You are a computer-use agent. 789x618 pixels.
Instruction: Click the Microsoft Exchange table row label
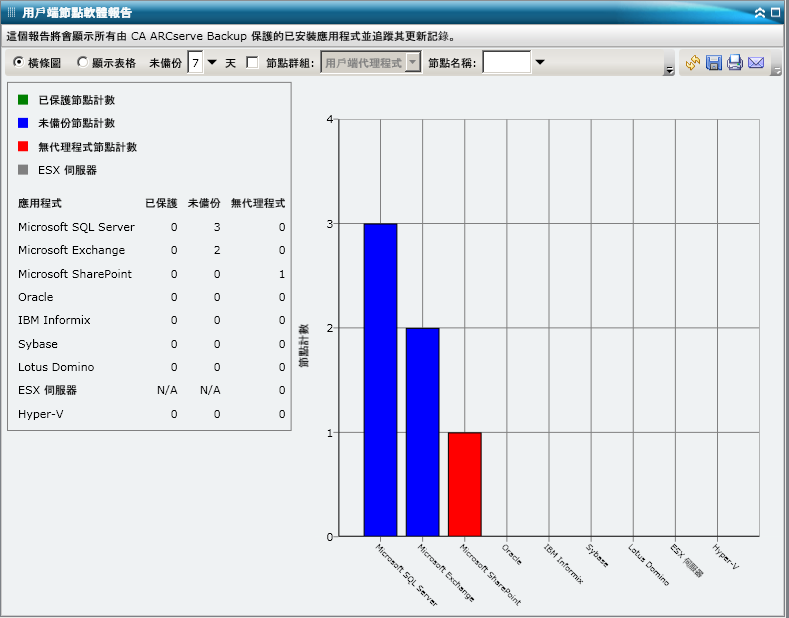(x=71, y=250)
